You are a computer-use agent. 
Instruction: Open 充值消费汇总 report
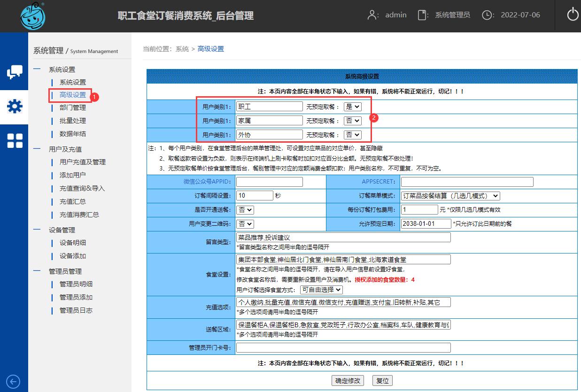79,215
